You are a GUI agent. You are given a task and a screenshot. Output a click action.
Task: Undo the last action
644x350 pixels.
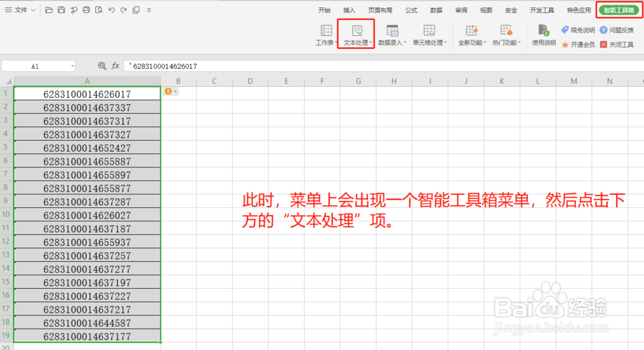coord(111,10)
